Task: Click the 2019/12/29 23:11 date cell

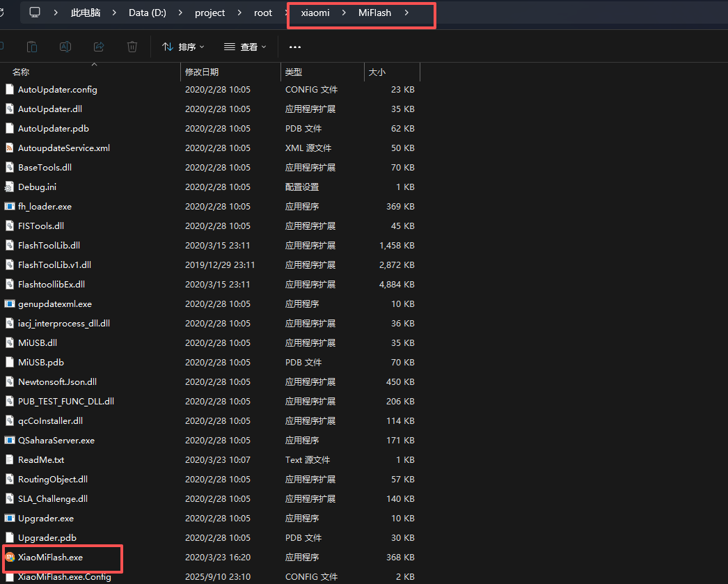Action: coord(220,265)
